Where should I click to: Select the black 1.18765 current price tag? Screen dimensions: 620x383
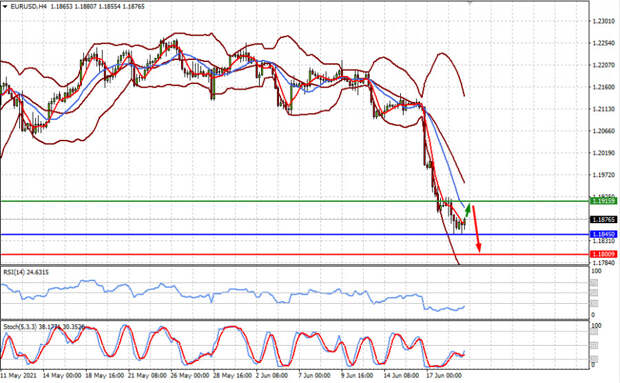pyautogui.click(x=603, y=219)
